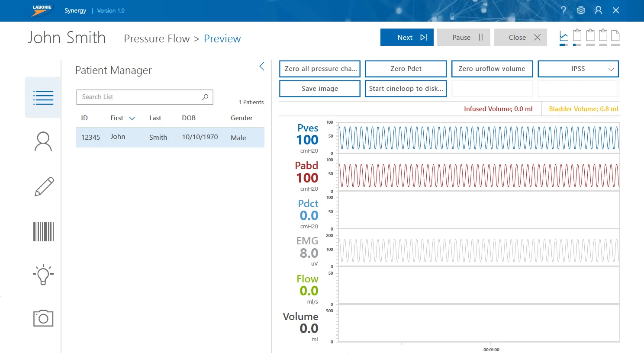Select the pencil edit icon

tap(43, 187)
